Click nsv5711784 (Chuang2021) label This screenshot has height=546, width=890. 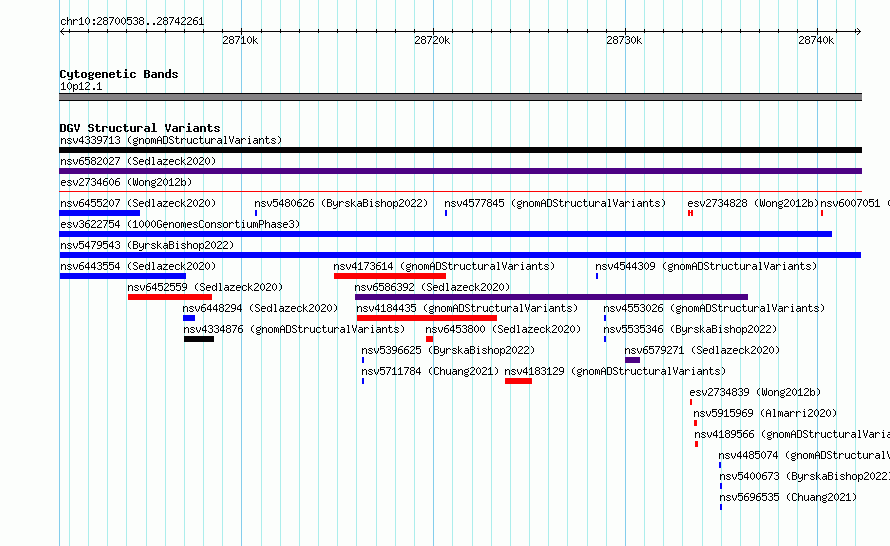pos(430,371)
